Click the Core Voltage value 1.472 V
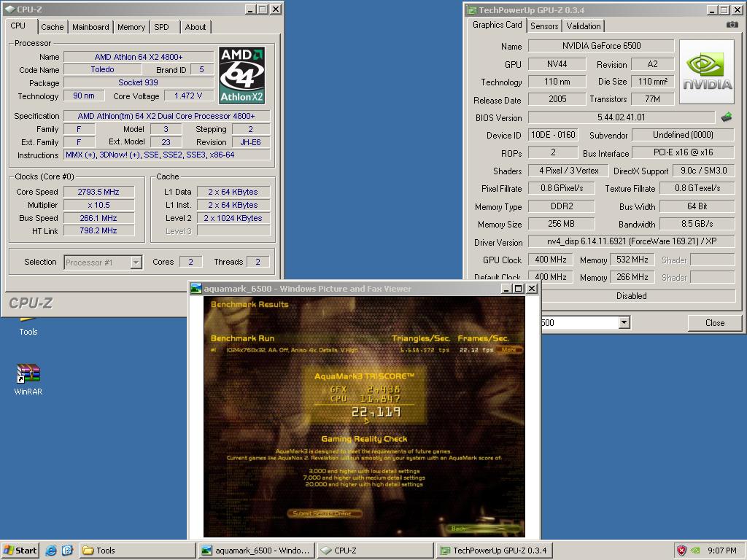 [188, 96]
